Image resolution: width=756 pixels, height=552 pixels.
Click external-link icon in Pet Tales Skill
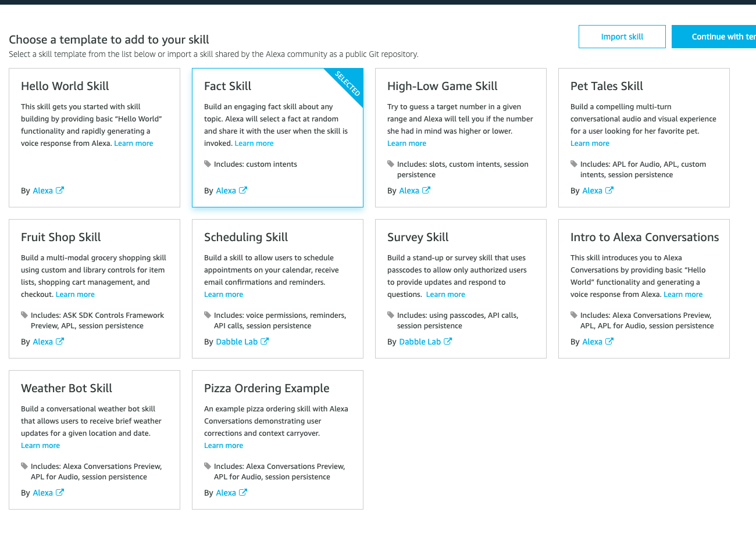point(609,190)
